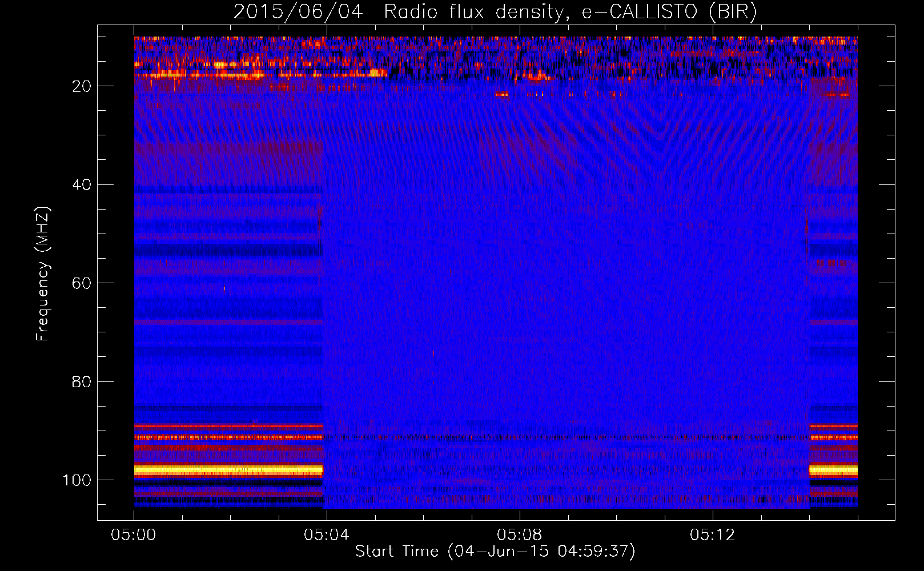Click the '40' frequency tick label
Image resolution: width=924 pixels, height=571 pixels.
click(x=82, y=185)
